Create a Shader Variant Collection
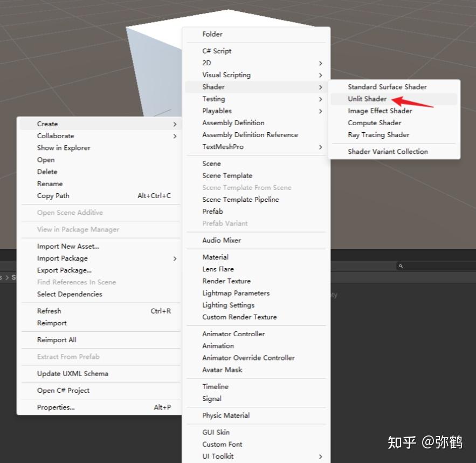This screenshot has height=463, width=476. (387, 152)
